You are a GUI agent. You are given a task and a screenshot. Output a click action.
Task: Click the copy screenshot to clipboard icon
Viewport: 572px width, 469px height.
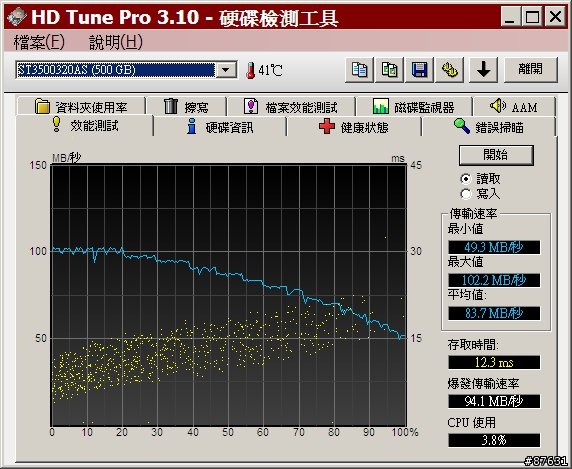tap(389, 69)
